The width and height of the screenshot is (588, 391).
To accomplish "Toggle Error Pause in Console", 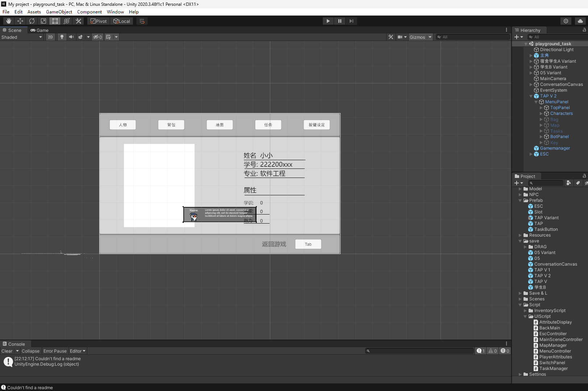I will tap(55, 351).
